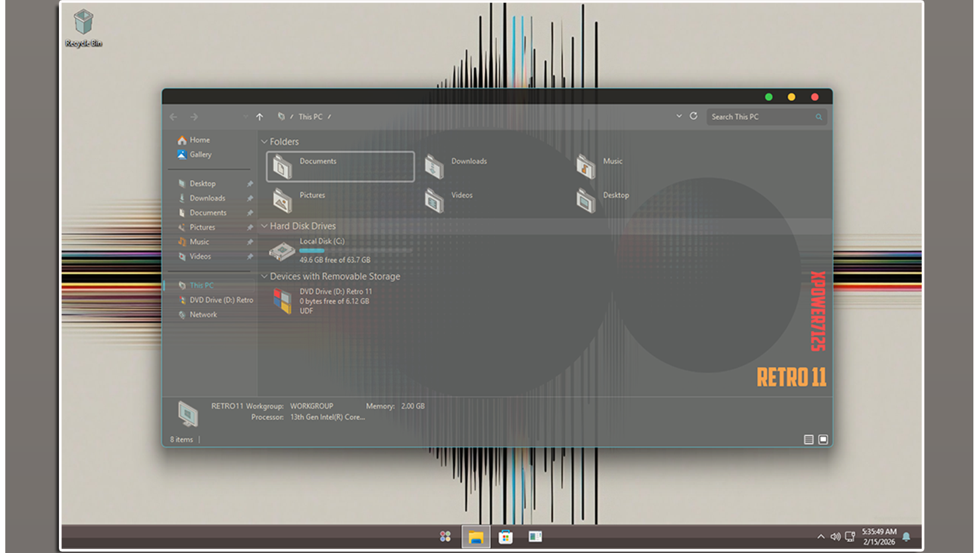
Task: Click the Search This PC field
Action: 761,117
